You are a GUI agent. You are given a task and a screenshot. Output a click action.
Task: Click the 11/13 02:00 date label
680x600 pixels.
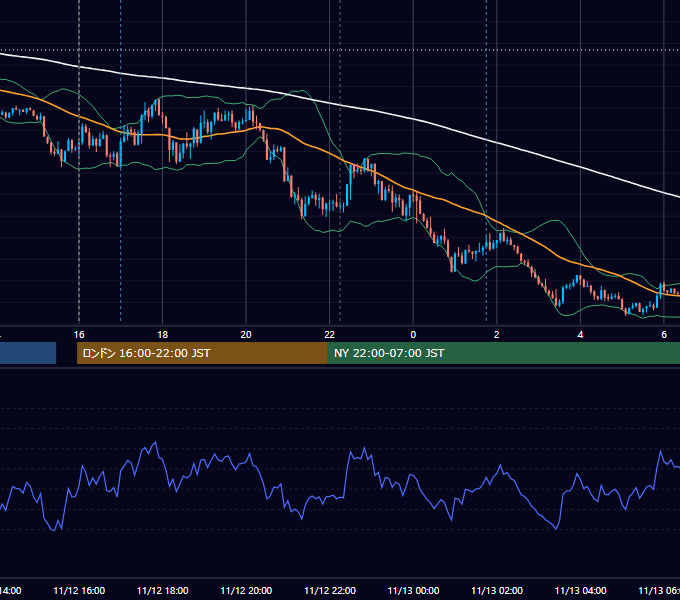pyautogui.click(x=497, y=590)
